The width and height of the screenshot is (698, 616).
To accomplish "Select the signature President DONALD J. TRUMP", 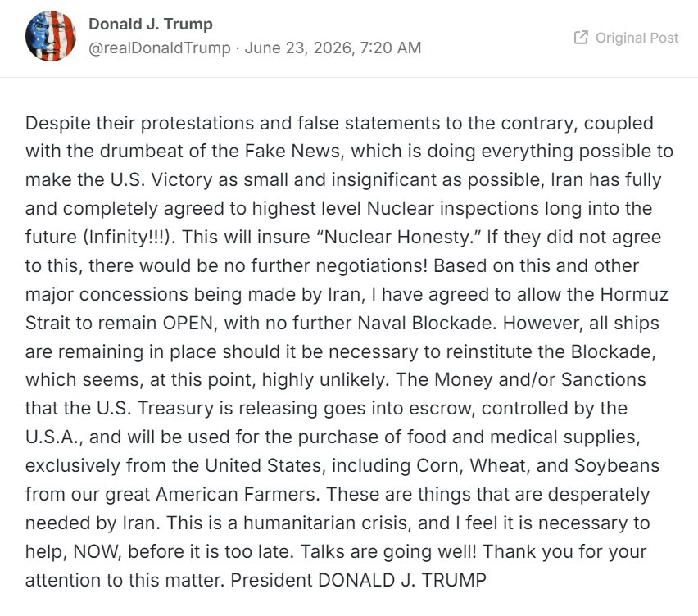I will click(x=358, y=581).
